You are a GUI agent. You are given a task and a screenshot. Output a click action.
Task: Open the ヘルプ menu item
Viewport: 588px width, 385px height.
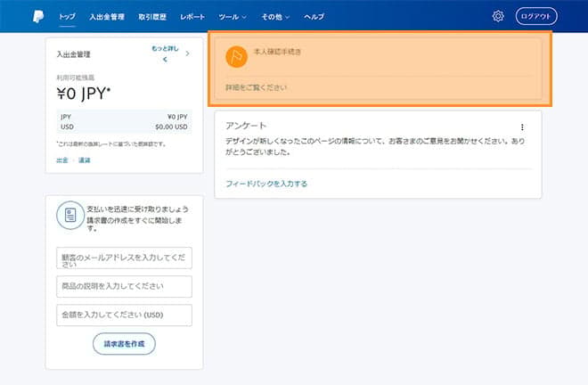tap(314, 17)
